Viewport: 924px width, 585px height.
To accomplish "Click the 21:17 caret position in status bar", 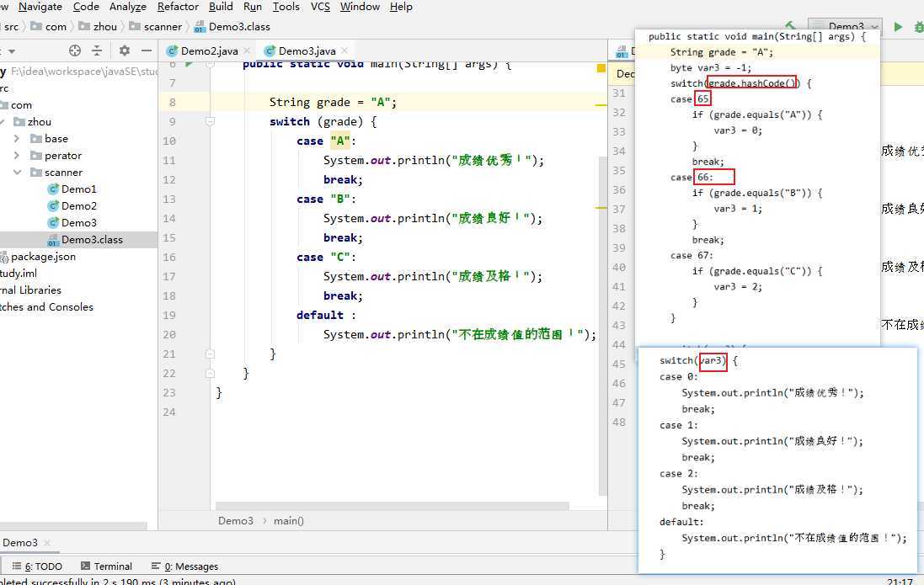I will [900, 582].
